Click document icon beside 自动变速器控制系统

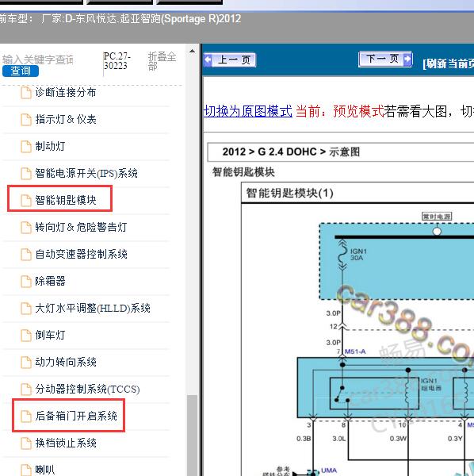(x=26, y=255)
